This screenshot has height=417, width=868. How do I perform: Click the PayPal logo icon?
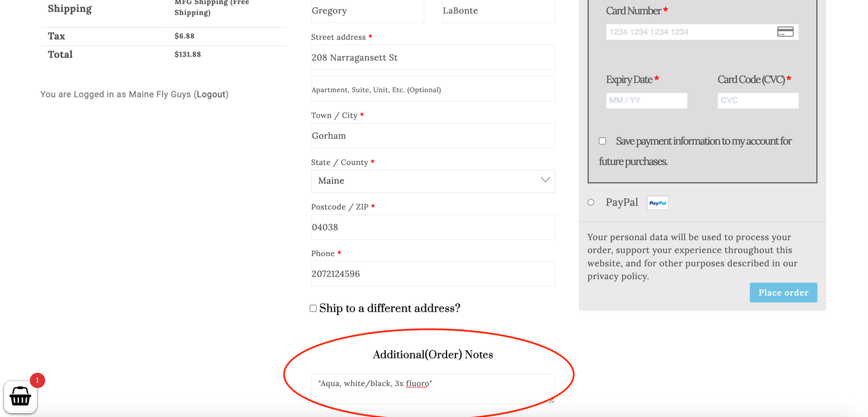click(658, 203)
